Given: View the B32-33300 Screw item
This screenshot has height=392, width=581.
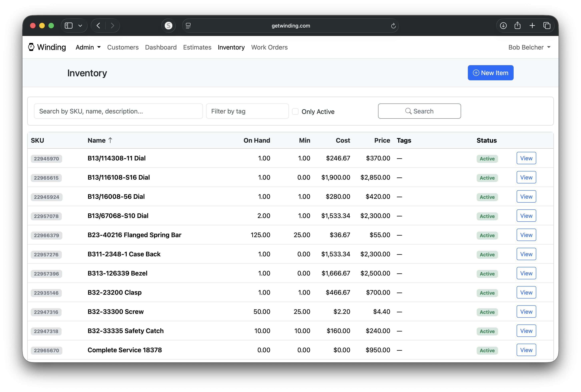Looking at the screenshot, I should [526, 311].
